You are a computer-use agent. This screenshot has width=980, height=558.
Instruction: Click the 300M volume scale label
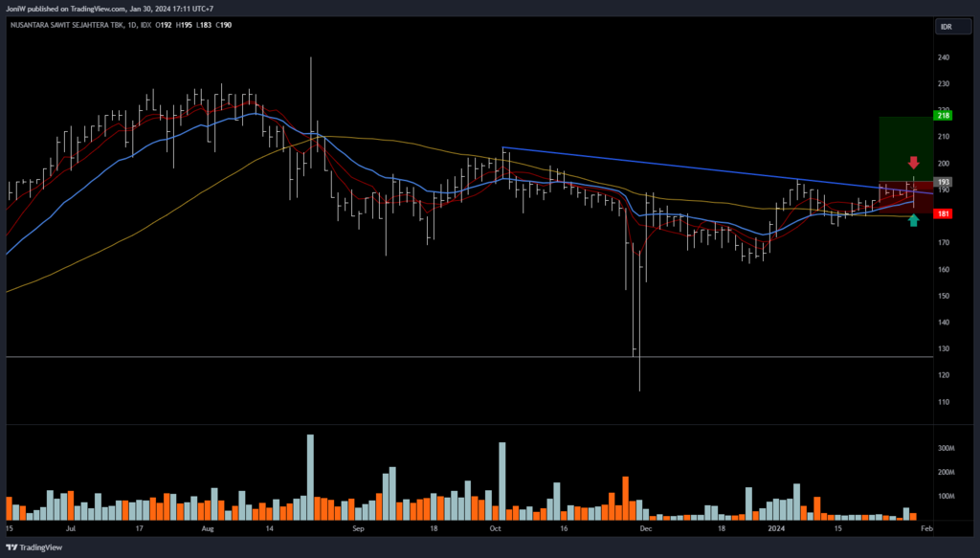pos(947,448)
